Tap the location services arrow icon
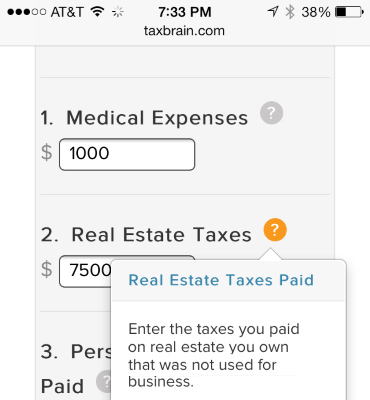This screenshot has width=370, height=400. (x=273, y=12)
